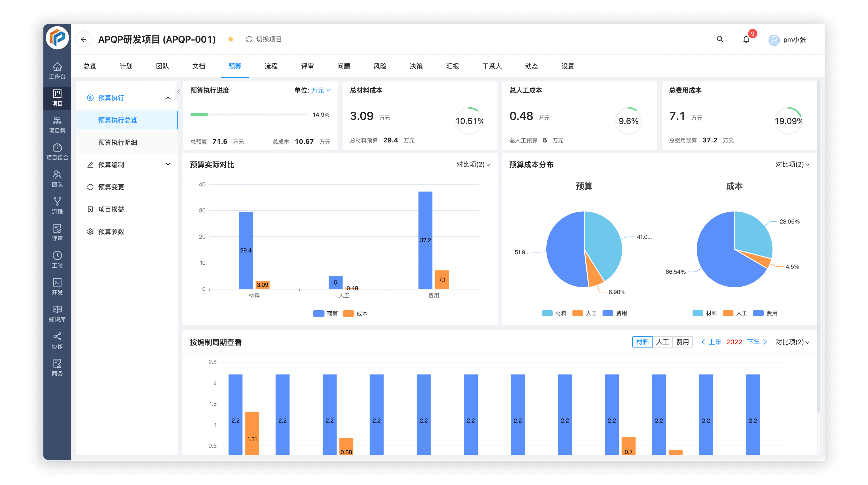This screenshot has width=868, height=485.
Task: Switch to the 文档 tab
Action: pyautogui.click(x=198, y=66)
